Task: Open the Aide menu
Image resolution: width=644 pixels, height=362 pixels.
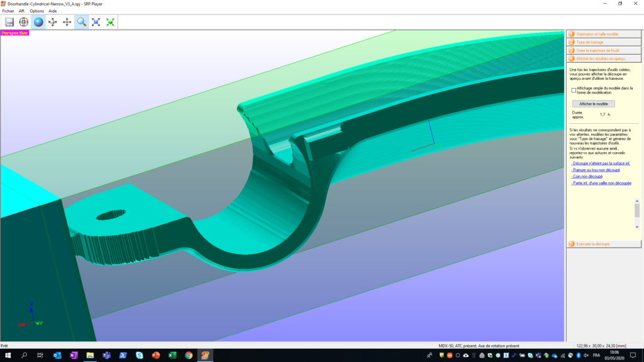Action: (x=53, y=11)
